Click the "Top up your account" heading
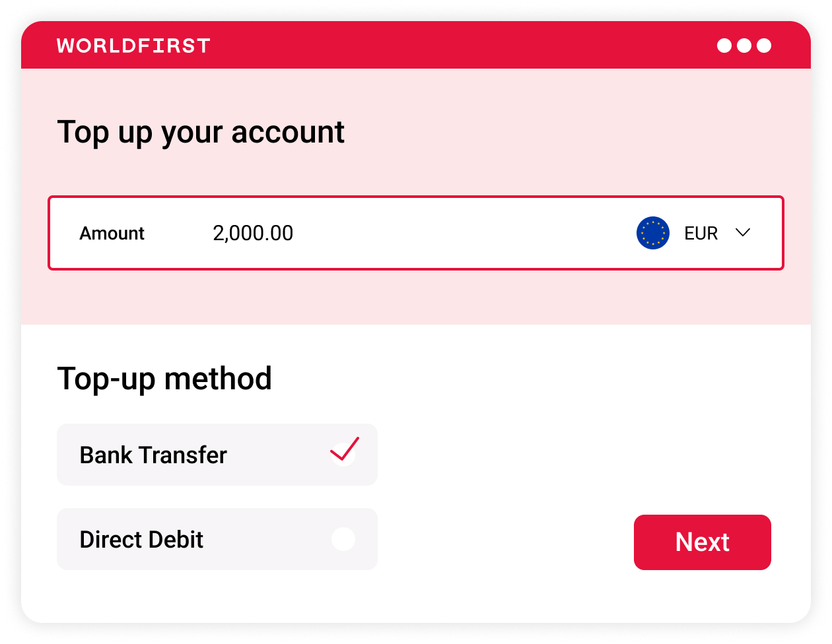832x644 pixels. (x=201, y=132)
